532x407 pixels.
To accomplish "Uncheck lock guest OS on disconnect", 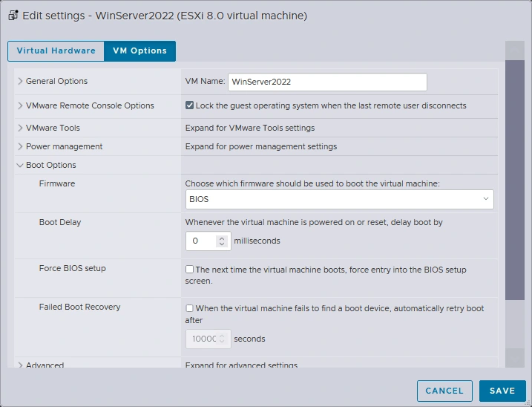I will coord(190,105).
